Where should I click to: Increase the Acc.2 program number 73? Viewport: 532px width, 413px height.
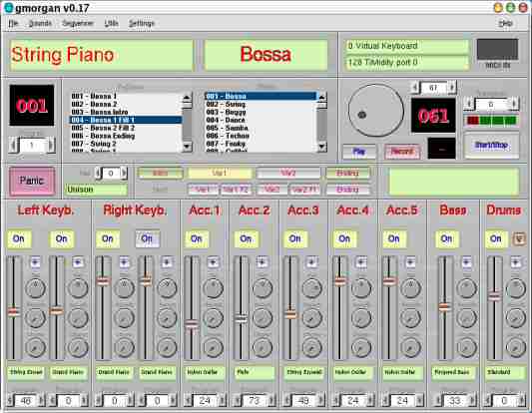[271, 401]
